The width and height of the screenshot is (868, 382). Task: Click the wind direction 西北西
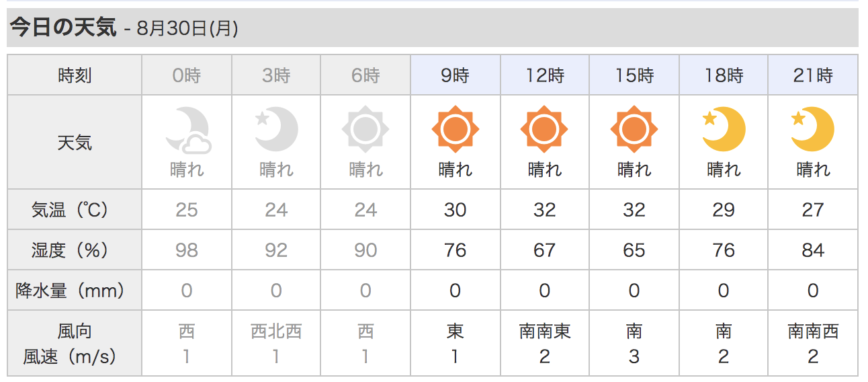click(276, 331)
